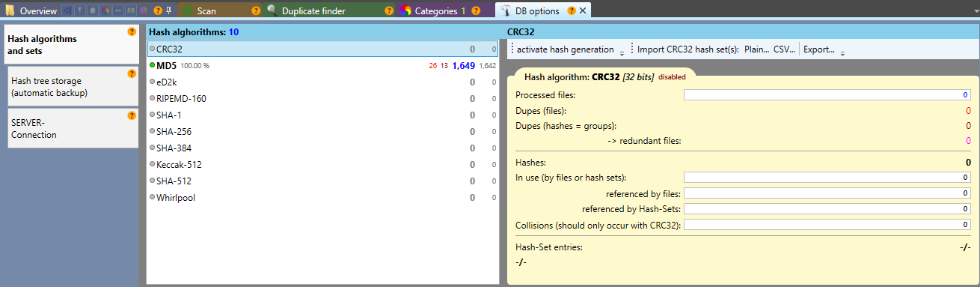This screenshot has height=287, width=980.
Task: Select SHA-1 in the hash algorithms list
Action: pos(322,115)
